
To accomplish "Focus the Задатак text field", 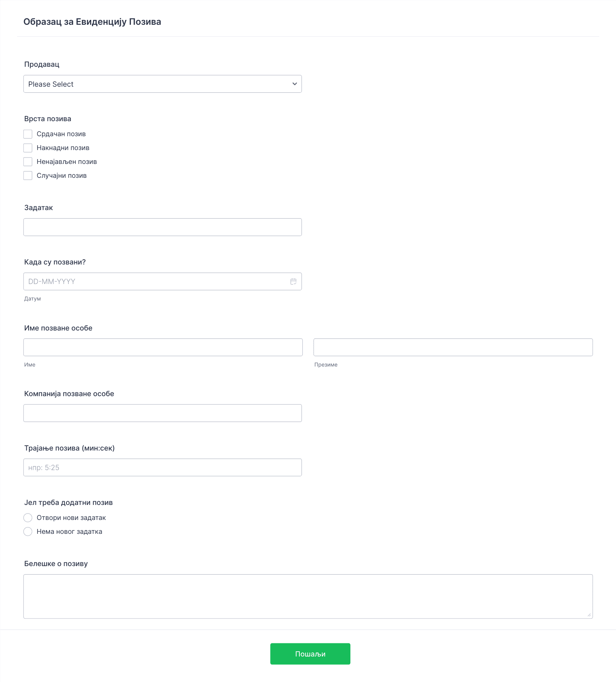I will tap(162, 227).
